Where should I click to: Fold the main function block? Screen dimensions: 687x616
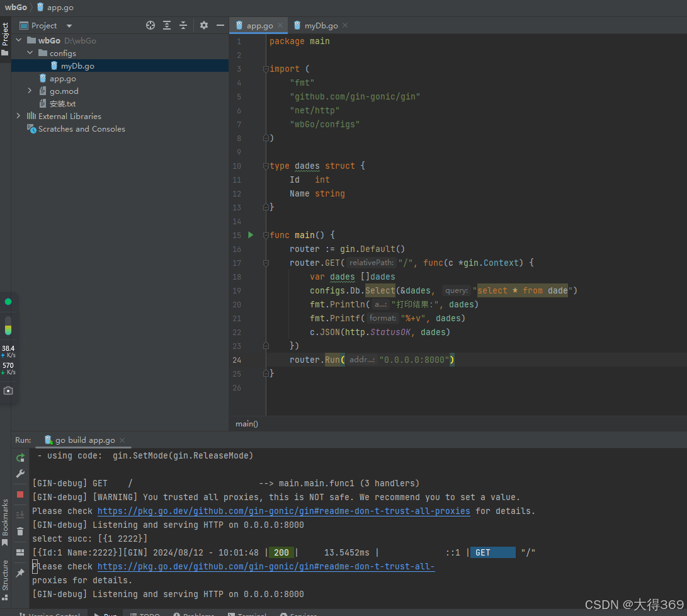point(266,235)
